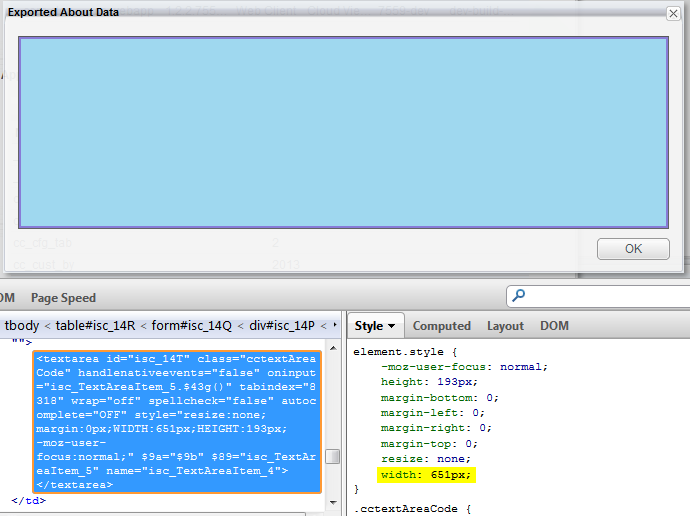Switch to the Computed side tab

coord(441,326)
